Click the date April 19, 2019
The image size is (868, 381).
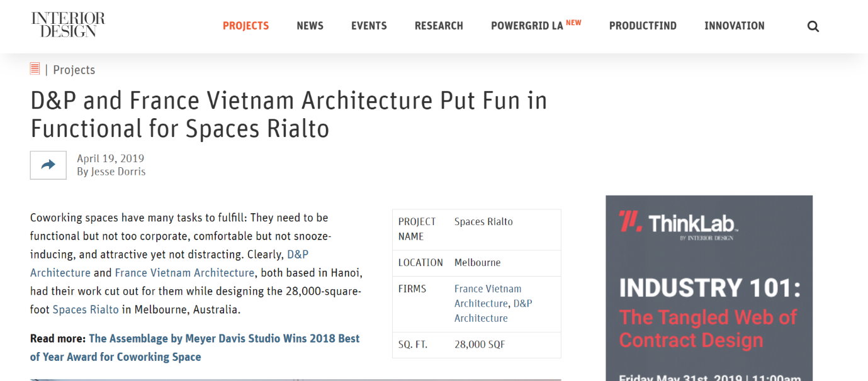(110, 158)
